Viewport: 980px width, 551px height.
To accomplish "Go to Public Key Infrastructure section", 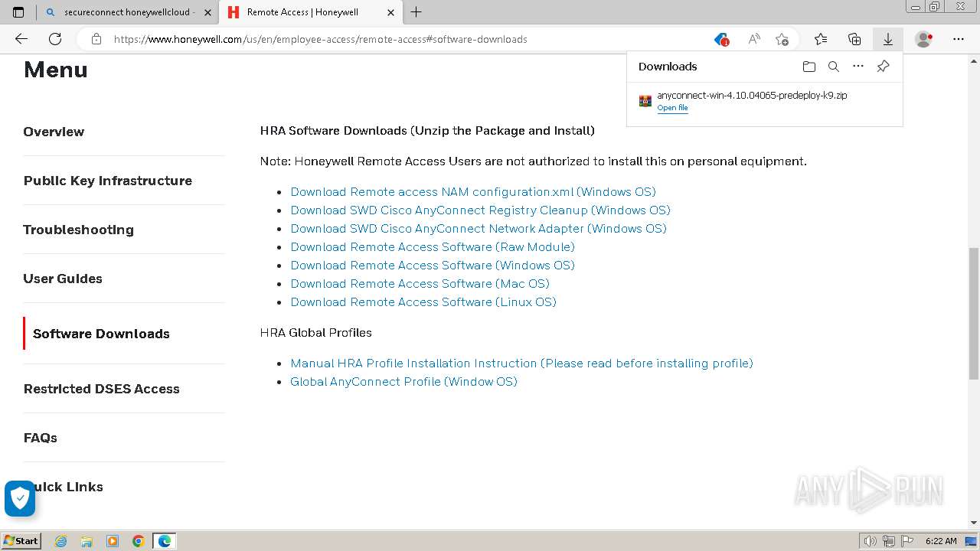I will [x=107, y=181].
